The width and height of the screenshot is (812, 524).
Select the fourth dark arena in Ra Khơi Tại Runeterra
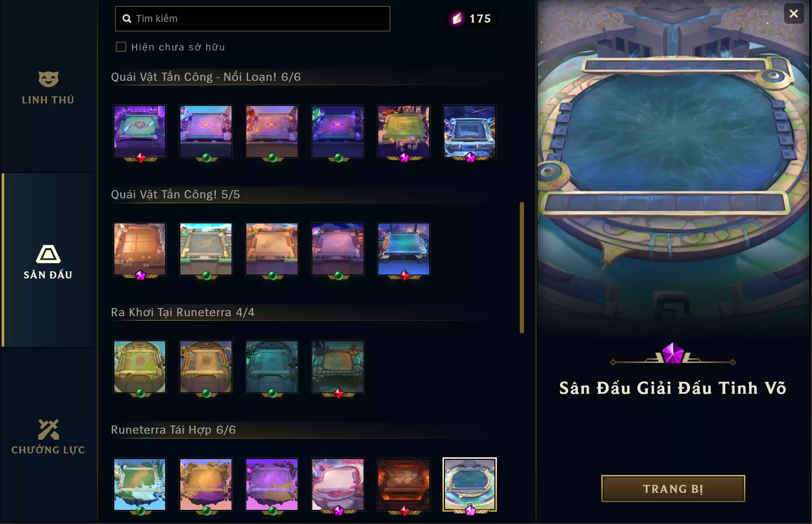click(x=338, y=367)
